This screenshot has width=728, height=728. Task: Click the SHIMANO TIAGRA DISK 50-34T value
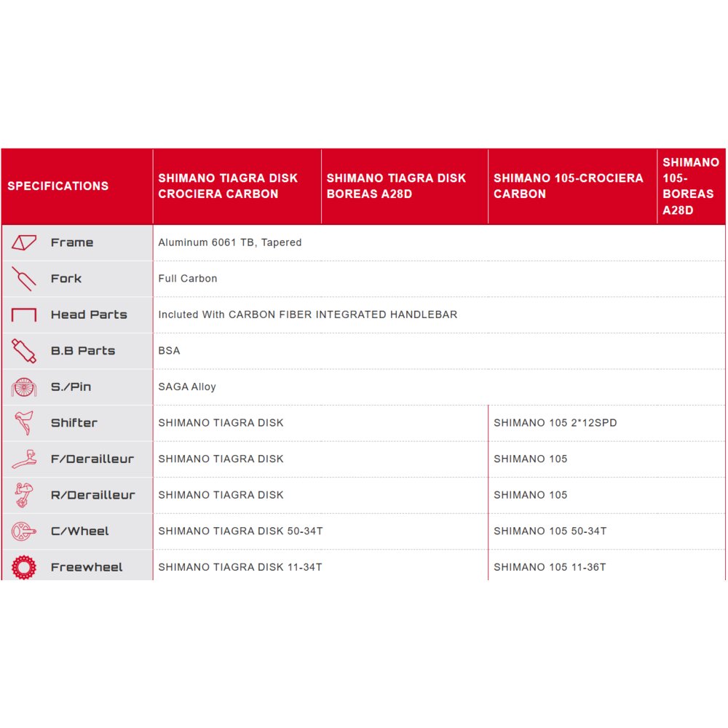(x=240, y=531)
